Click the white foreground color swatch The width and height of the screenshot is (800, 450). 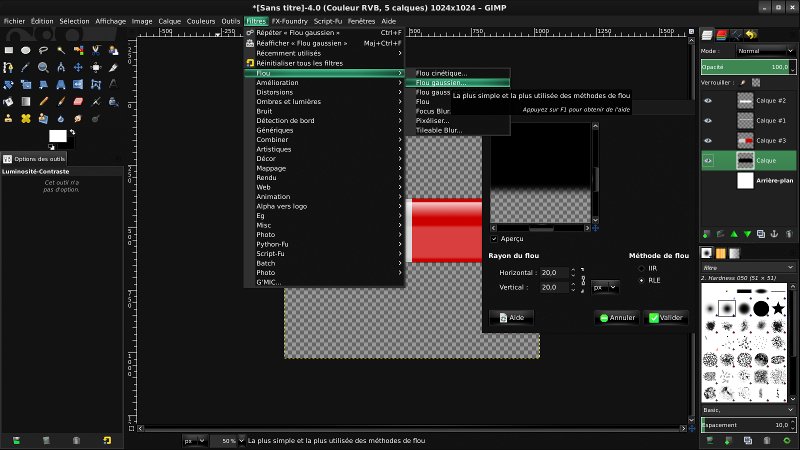click(57, 136)
